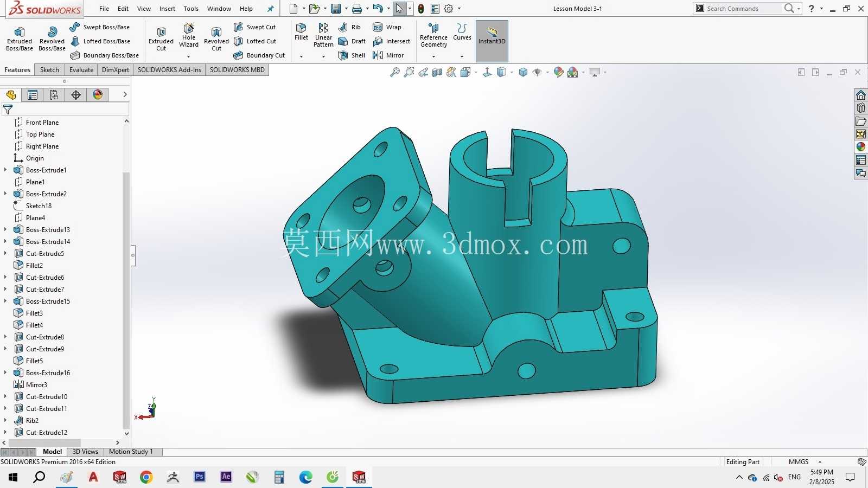Select the Extruded Cut tool
This screenshot has height=488, width=868.
pos(161,39)
